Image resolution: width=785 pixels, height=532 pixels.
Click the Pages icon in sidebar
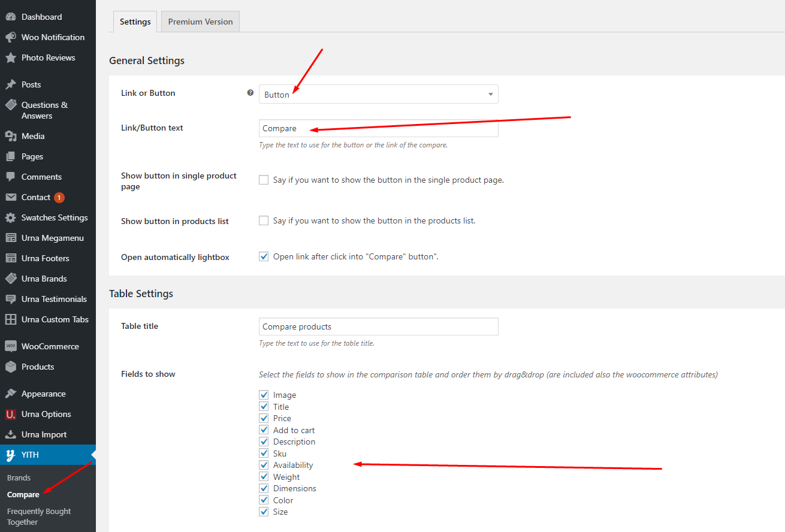coord(11,156)
